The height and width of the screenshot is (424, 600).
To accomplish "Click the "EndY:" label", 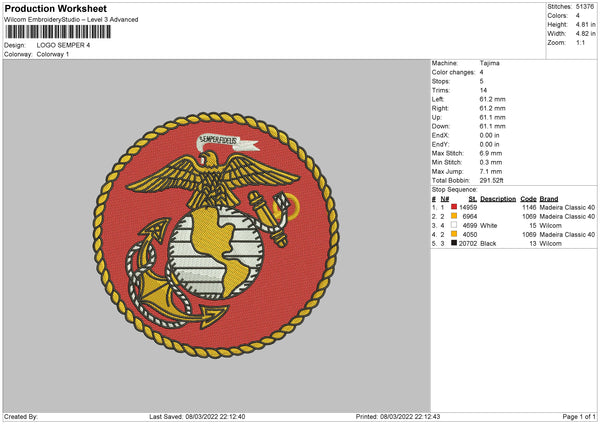I will point(440,145).
